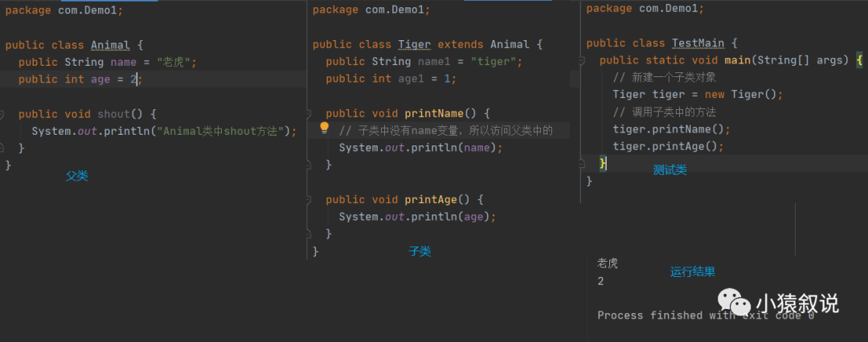The height and width of the screenshot is (342, 868).
Task: Click the println(age) statement
Action: tap(418, 217)
